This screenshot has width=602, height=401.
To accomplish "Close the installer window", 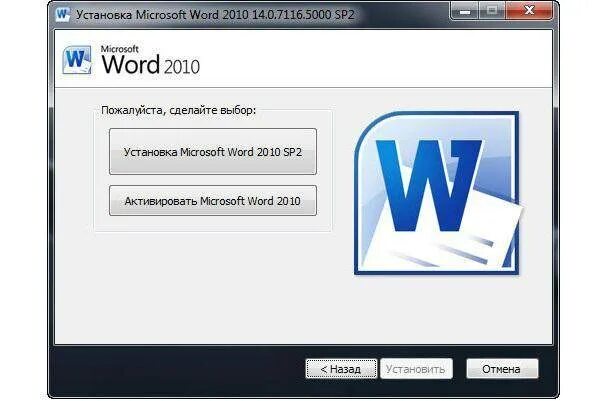I will 529,11.
